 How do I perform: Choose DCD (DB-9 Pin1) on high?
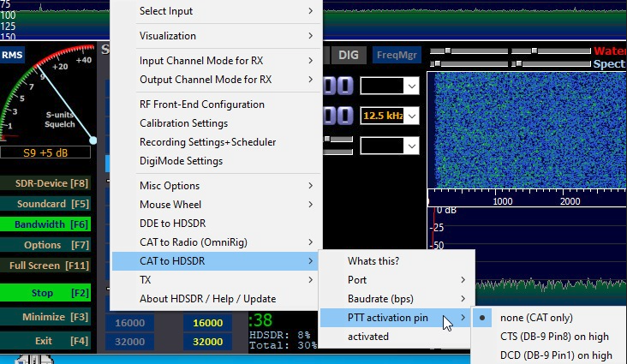(x=549, y=355)
